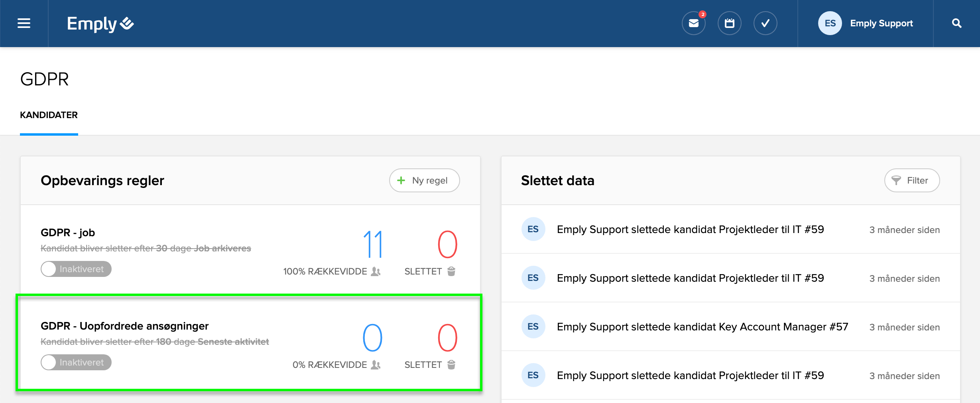Image resolution: width=980 pixels, height=403 pixels.
Task: Toggle the GDPR - job rule switch
Action: 76,269
